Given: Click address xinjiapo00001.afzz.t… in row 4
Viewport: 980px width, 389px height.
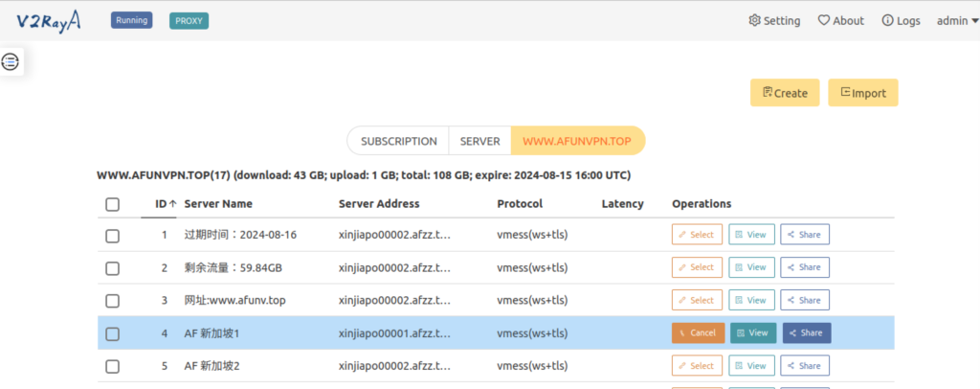Looking at the screenshot, I should pos(394,333).
